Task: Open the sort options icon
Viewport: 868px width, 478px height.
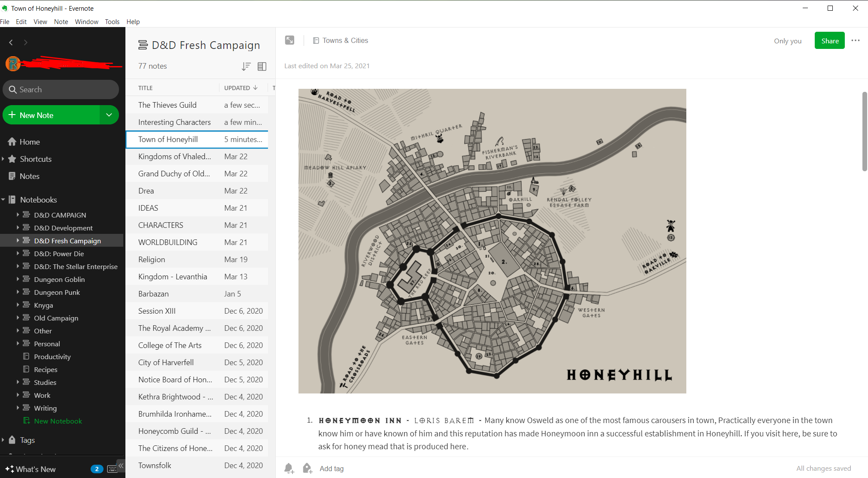Action: (246, 66)
